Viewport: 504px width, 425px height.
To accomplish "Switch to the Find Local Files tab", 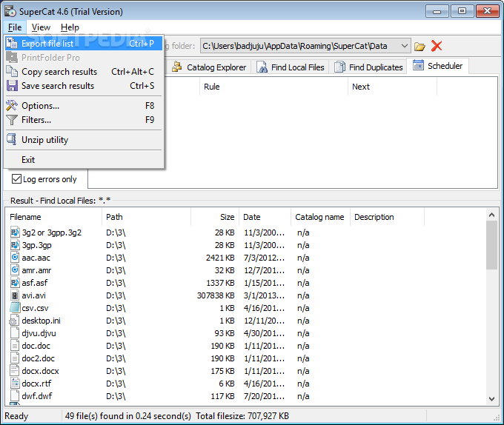I will (x=291, y=67).
